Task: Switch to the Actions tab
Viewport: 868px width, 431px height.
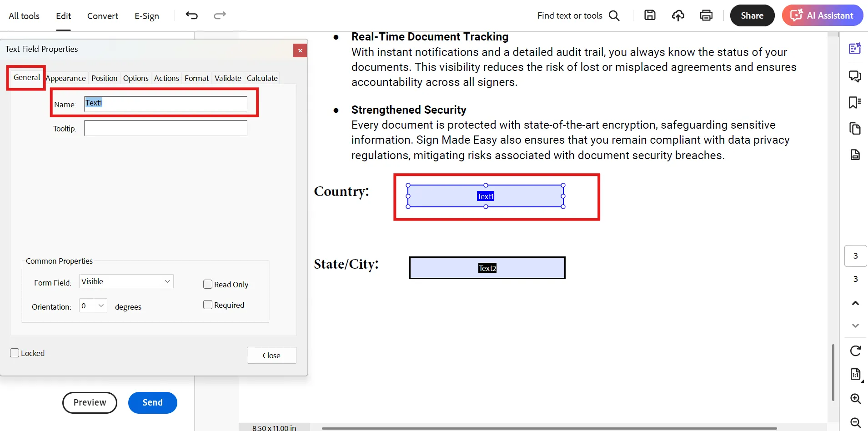Action: click(x=166, y=78)
